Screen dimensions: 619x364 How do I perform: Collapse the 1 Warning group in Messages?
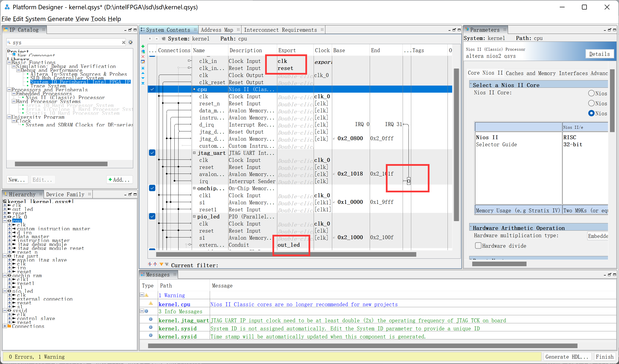pos(142,295)
